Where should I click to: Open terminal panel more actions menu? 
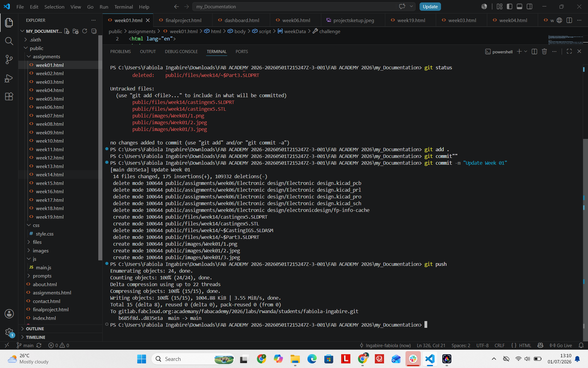(554, 52)
